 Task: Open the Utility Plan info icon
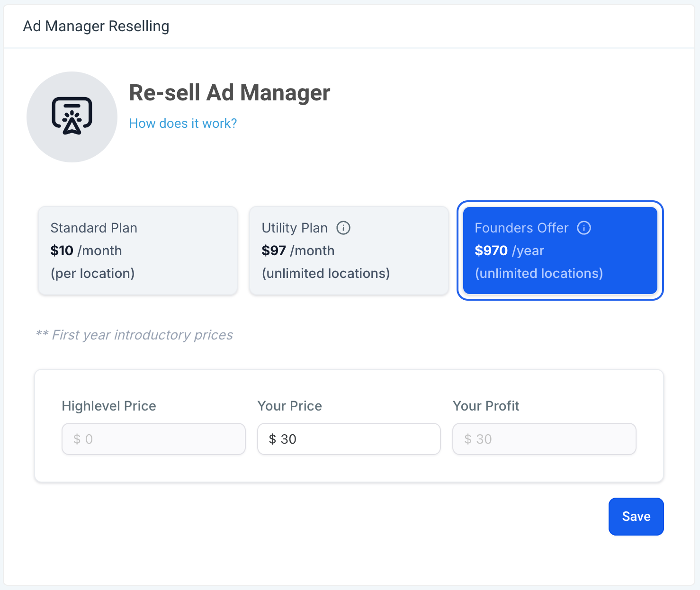pyautogui.click(x=343, y=228)
